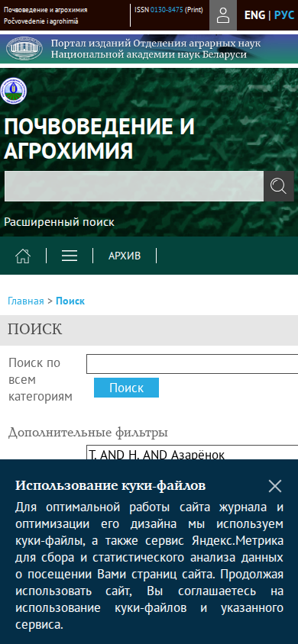Open the АРХИВ menu item

tap(125, 256)
